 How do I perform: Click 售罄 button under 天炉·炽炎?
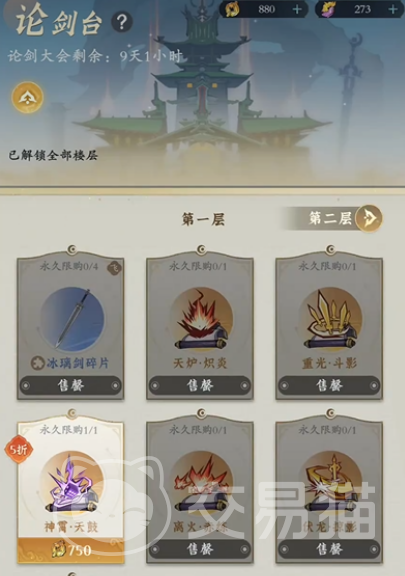pyautogui.click(x=200, y=385)
